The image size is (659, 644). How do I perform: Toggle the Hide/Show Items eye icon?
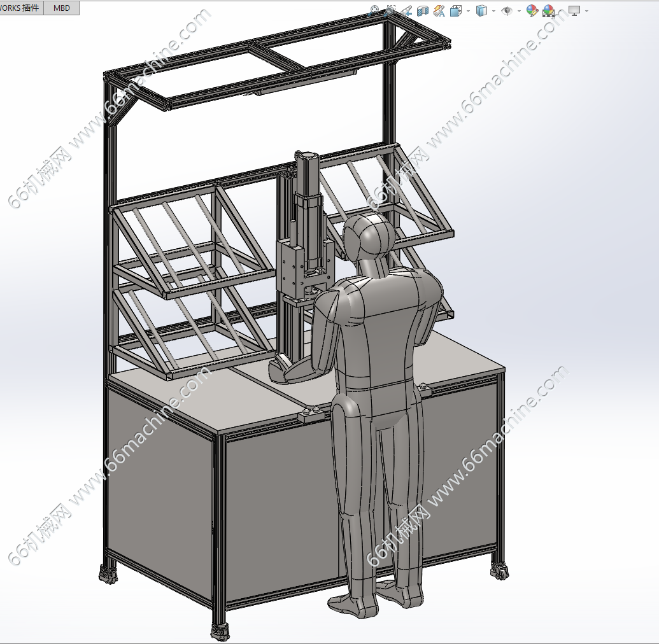tap(507, 11)
